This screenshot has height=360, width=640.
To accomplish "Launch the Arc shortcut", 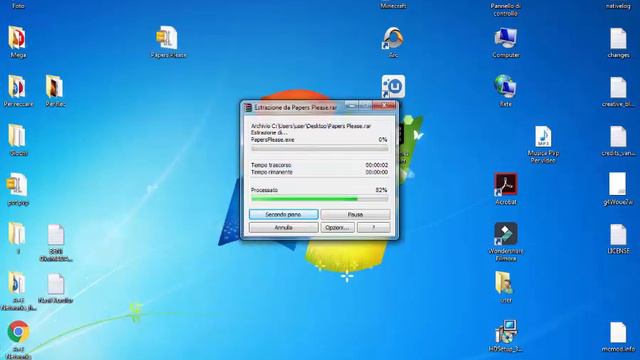I will click(x=393, y=39).
